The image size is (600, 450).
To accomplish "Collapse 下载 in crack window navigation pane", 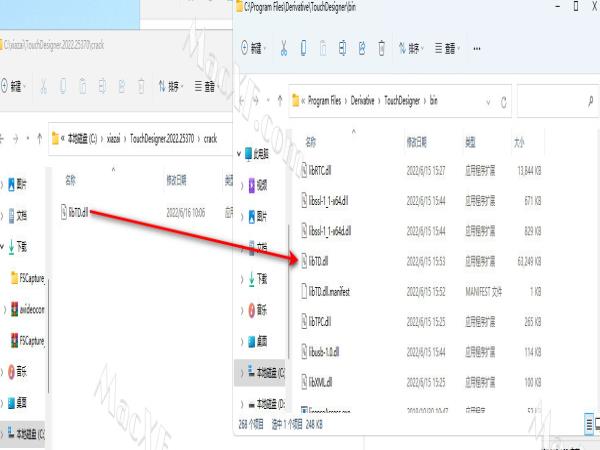I will (2, 247).
